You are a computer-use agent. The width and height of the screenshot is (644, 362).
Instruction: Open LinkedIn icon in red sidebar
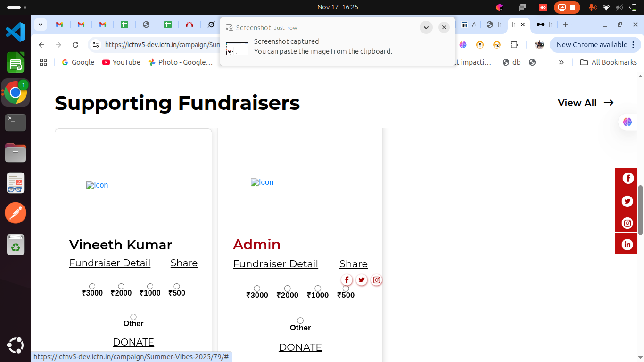(x=627, y=244)
